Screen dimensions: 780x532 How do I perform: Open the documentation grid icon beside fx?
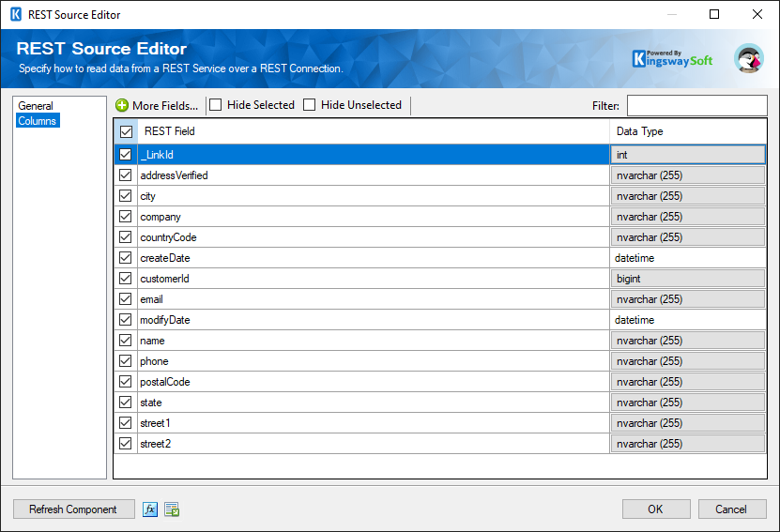(172, 509)
